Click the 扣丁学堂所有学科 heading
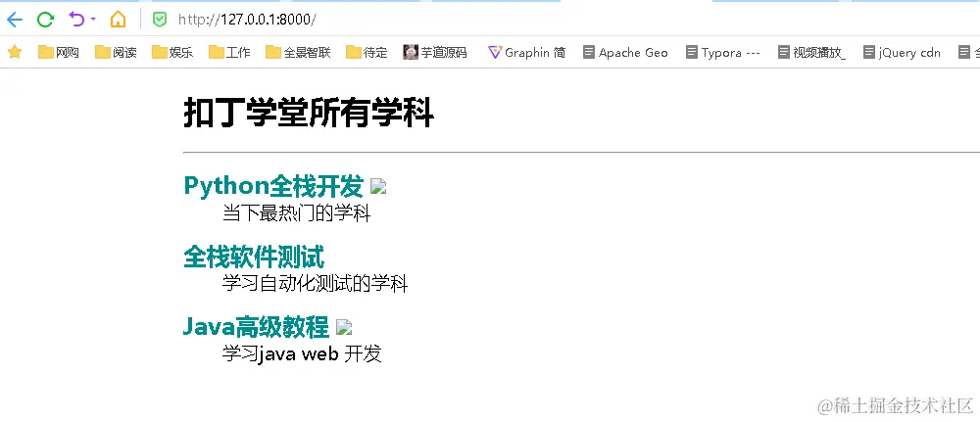This screenshot has height=422, width=980. (x=309, y=115)
